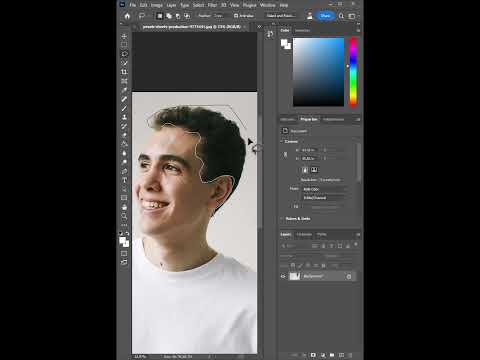Set canvas orientation to portrait

tap(305, 170)
